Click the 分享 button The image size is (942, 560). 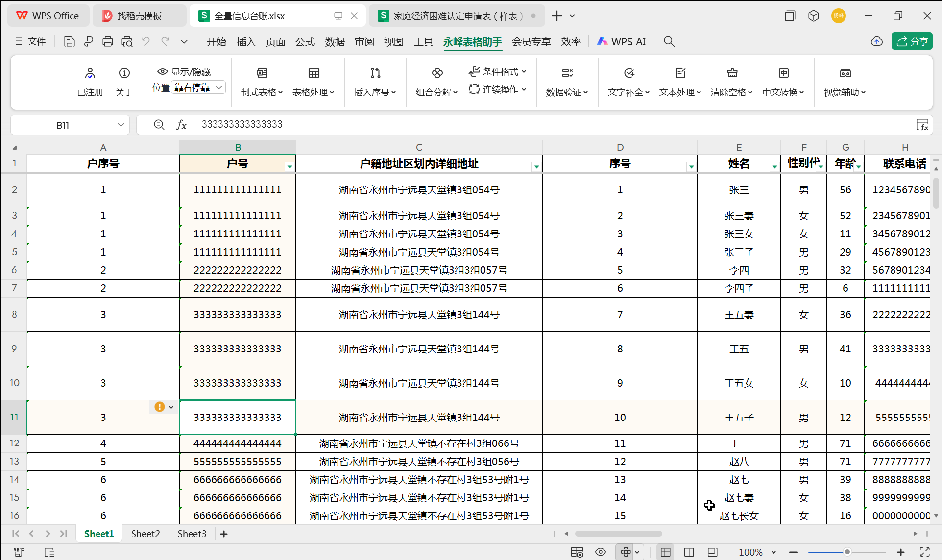click(x=912, y=41)
